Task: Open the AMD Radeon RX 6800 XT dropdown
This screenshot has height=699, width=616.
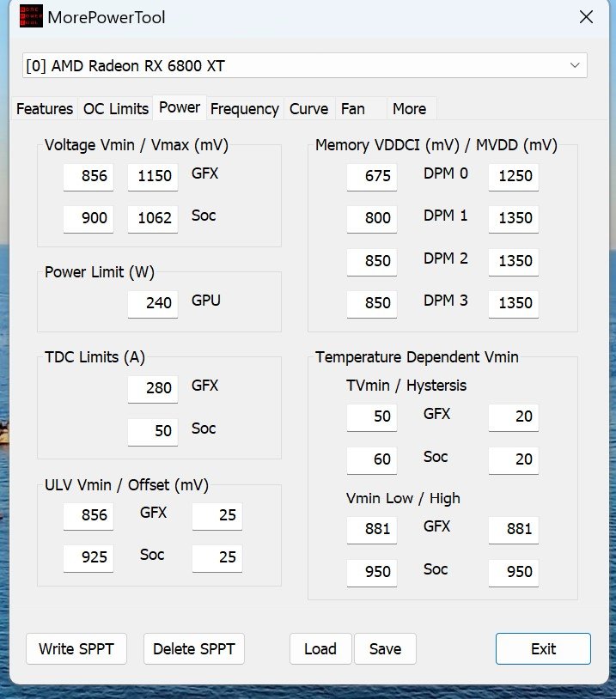Action: click(x=305, y=65)
